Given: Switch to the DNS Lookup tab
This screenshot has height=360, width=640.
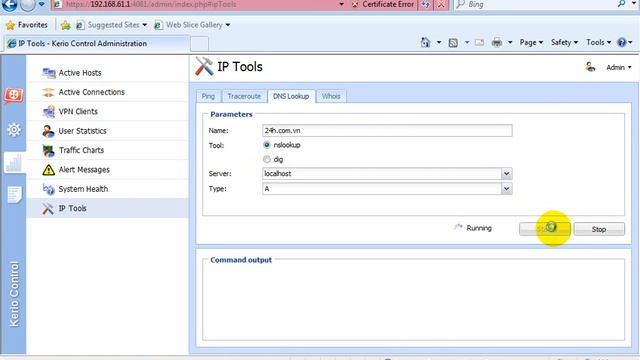Looking at the screenshot, I should coord(291,96).
